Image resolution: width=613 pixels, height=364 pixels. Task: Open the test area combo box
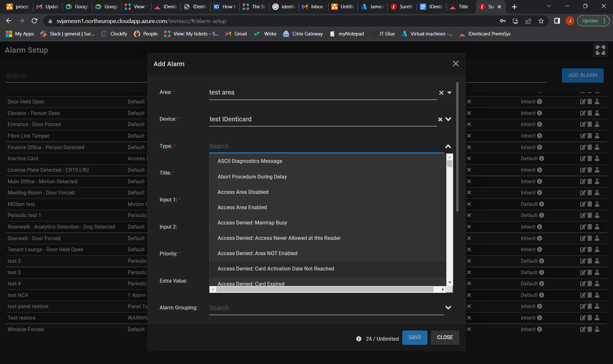(x=323, y=93)
